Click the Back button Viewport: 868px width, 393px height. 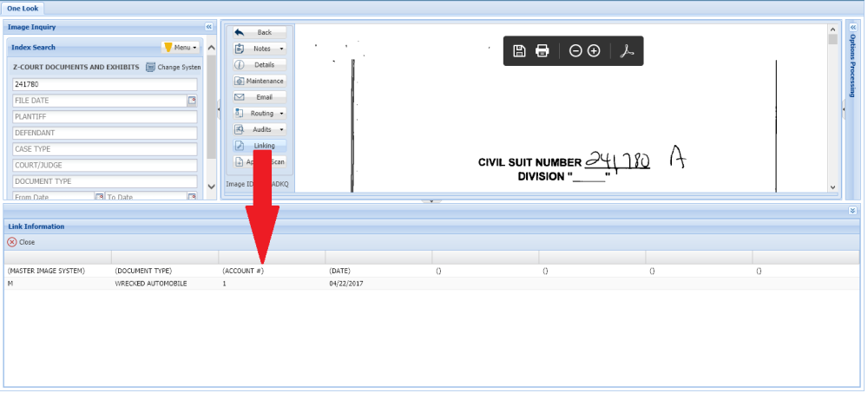(x=259, y=33)
